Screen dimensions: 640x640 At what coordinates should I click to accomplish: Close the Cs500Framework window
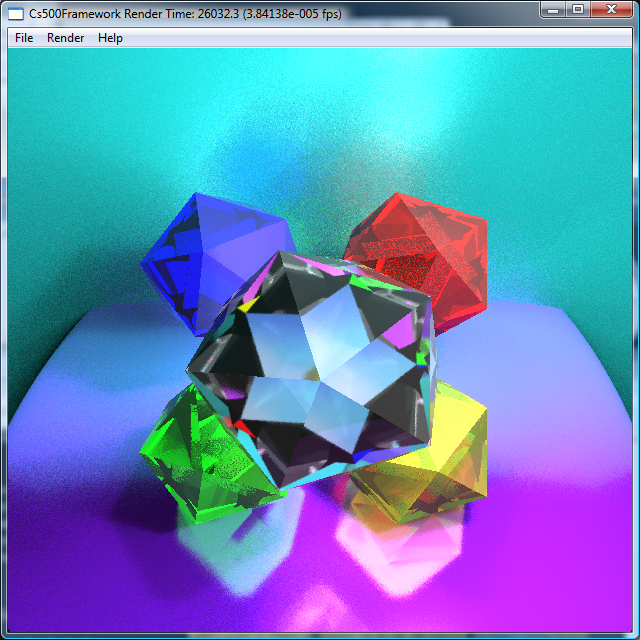(610, 9)
